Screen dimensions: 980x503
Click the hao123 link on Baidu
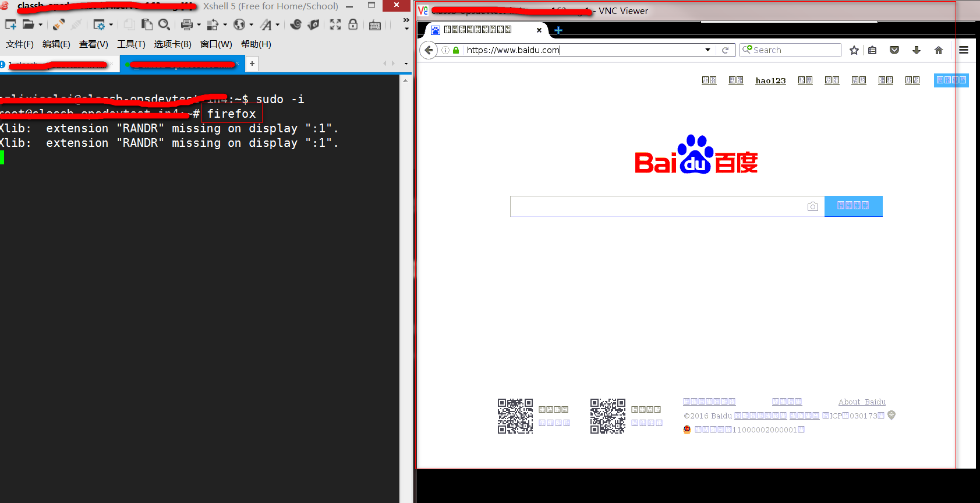point(770,80)
